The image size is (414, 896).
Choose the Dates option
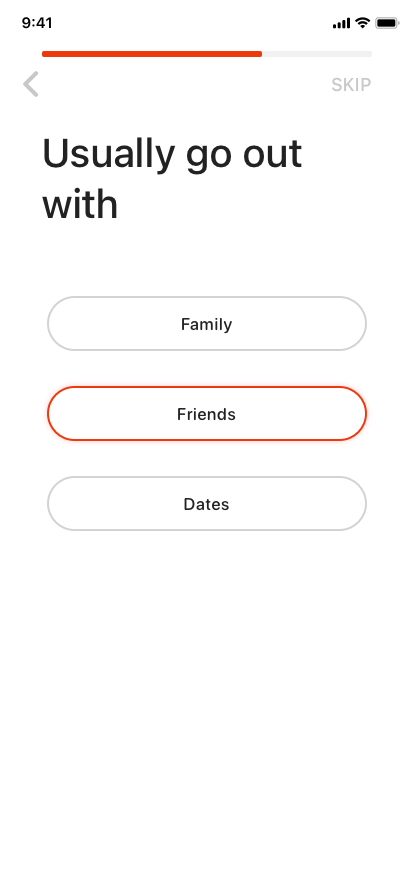206,504
